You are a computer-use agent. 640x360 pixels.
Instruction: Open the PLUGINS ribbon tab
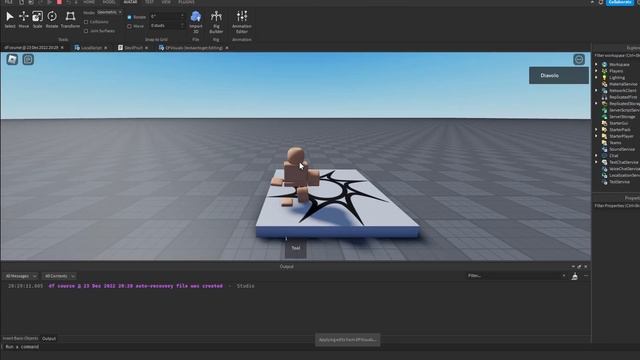coord(187,2)
